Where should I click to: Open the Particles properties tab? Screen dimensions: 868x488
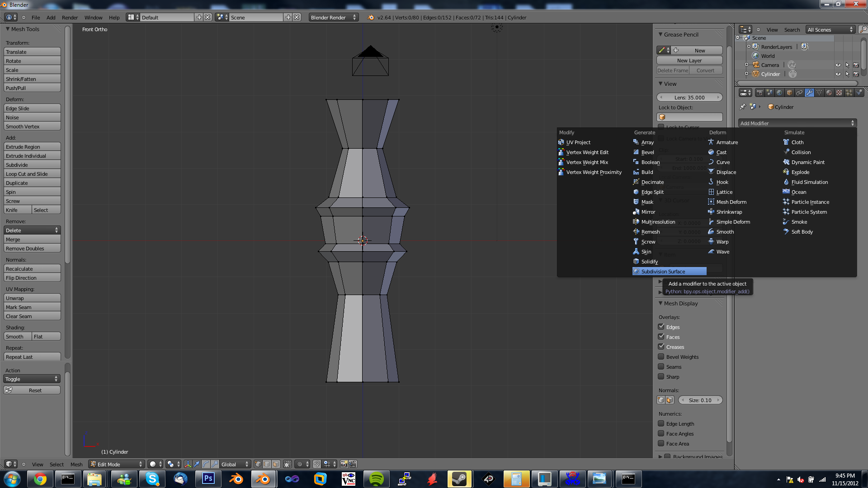(849, 93)
